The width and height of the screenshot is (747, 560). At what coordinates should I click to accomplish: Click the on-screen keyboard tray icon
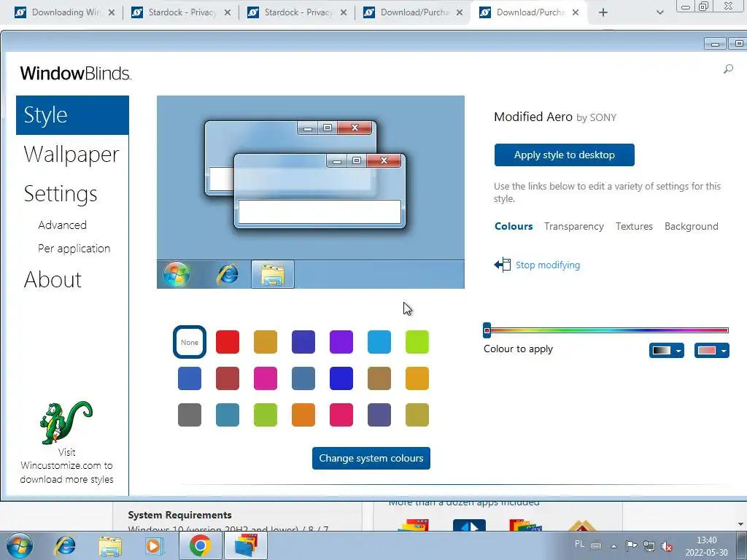[x=596, y=545]
